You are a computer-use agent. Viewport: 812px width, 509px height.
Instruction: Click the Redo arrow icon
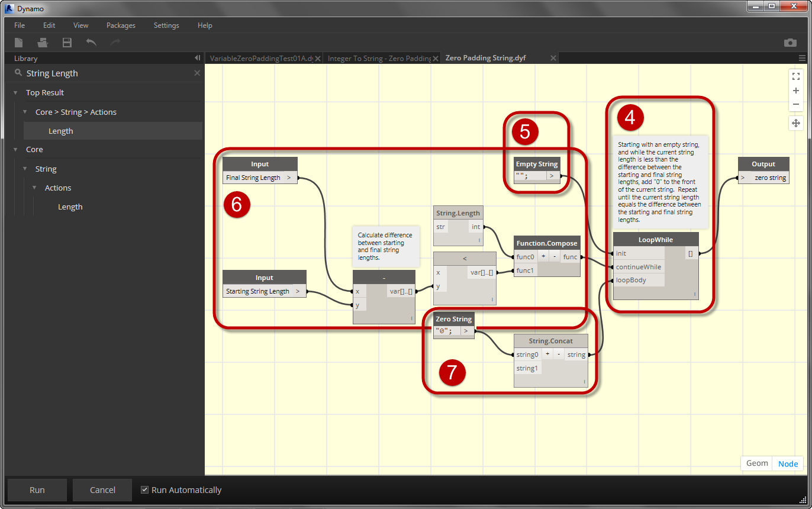(x=115, y=43)
